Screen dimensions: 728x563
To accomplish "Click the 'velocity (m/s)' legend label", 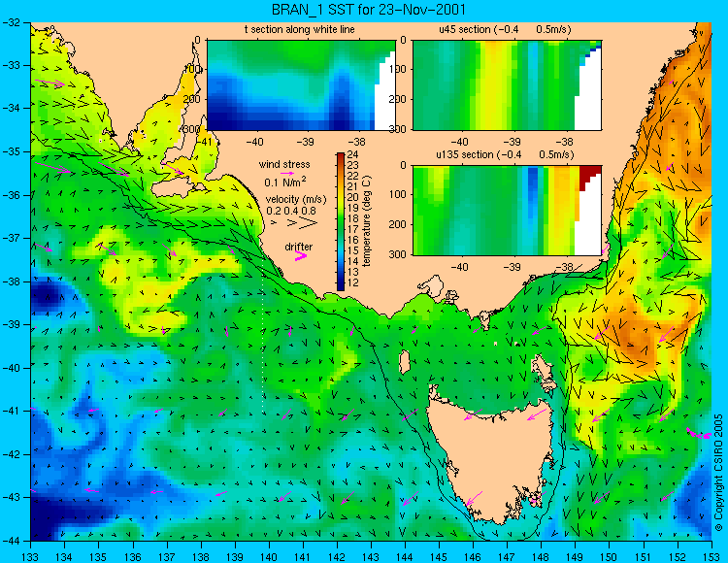I will [296, 199].
